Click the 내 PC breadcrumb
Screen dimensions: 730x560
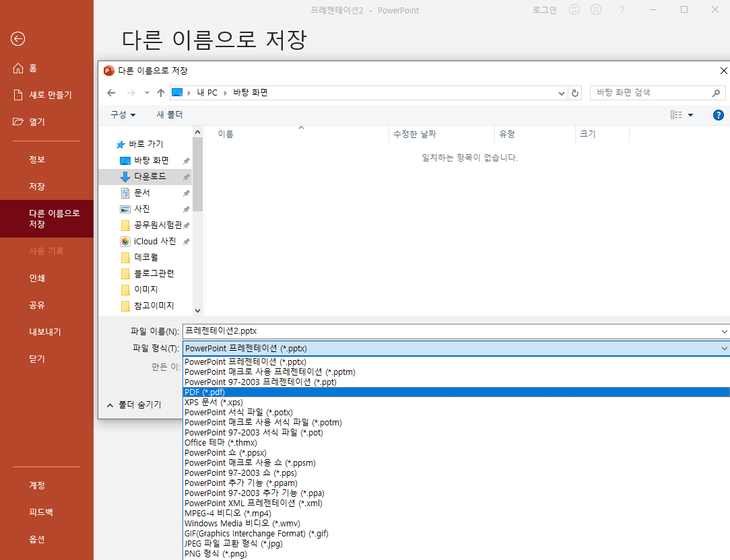pyautogui.click(x=207, y=93)
